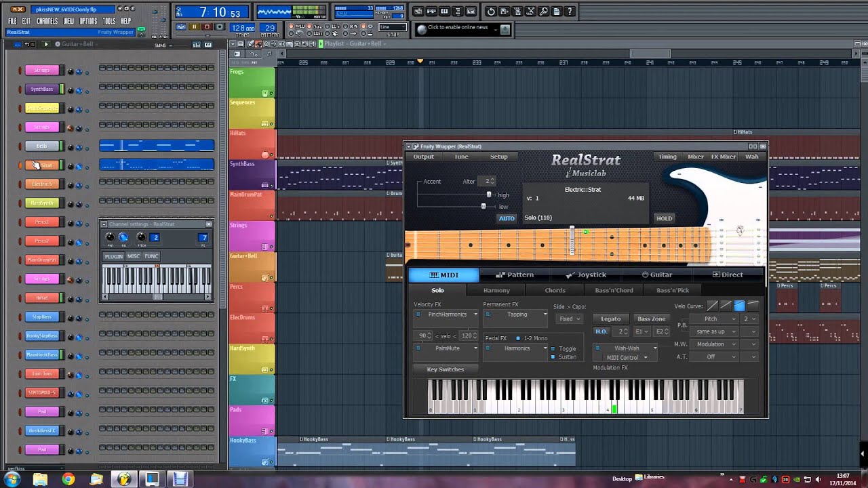Open the Slide Capo Fixed dropdown
Viewport: 868px width, 488px height.
568,319
